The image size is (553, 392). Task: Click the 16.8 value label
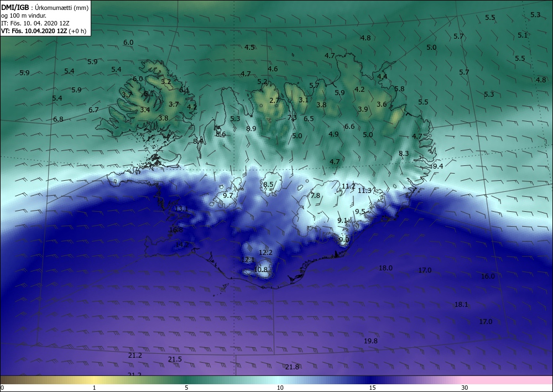(x=176, y=230)
